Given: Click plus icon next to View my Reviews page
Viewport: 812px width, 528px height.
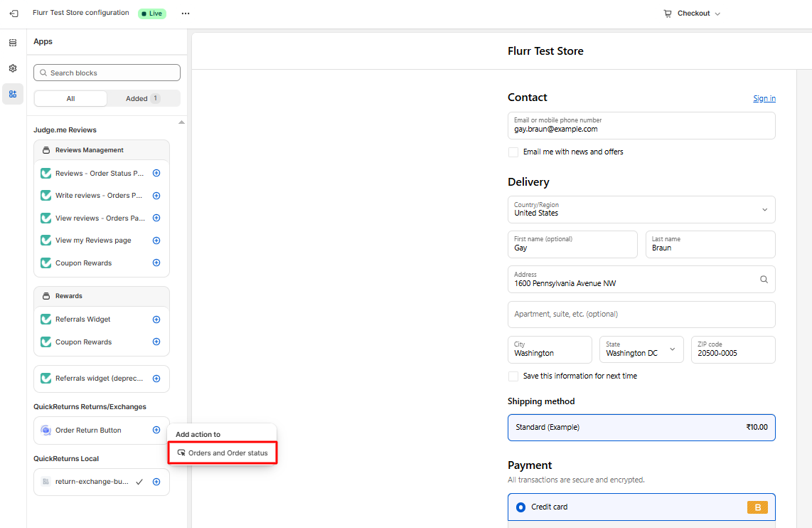Looking at the screenshot, I should click(156, 241).
